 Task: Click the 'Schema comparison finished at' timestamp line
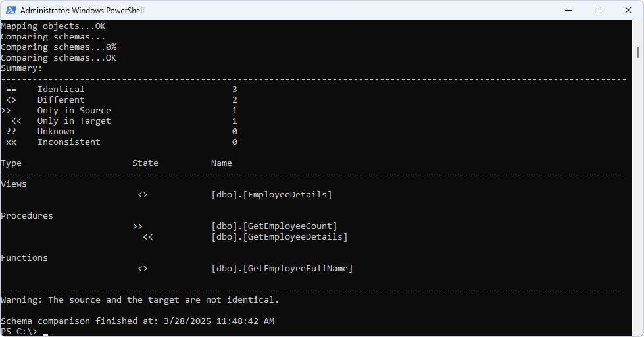tap(137, 321)
